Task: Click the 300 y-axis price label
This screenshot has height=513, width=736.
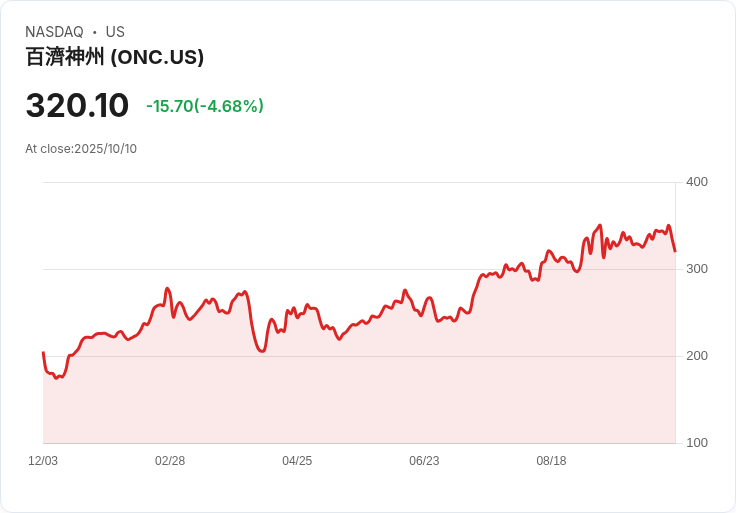Action: click(x=696, y=269)
